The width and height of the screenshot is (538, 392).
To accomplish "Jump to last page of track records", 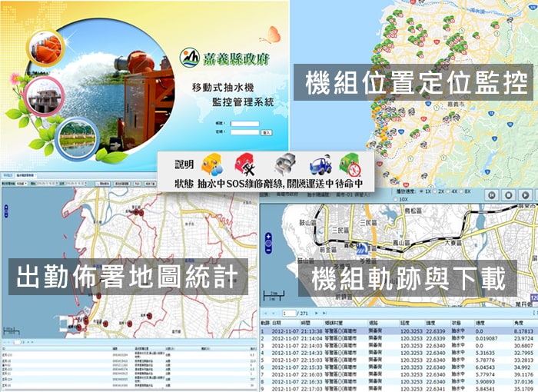I will click(324, 313).
